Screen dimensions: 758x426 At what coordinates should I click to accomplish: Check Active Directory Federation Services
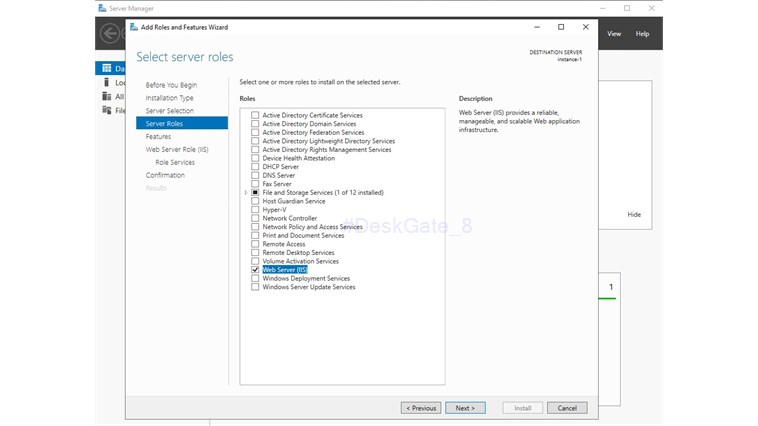coord(255,132)
